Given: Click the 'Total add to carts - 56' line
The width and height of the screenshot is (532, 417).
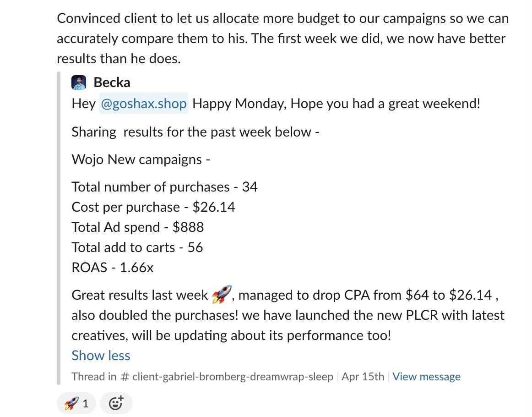Looking at the screenshot, I should (137, 247).
